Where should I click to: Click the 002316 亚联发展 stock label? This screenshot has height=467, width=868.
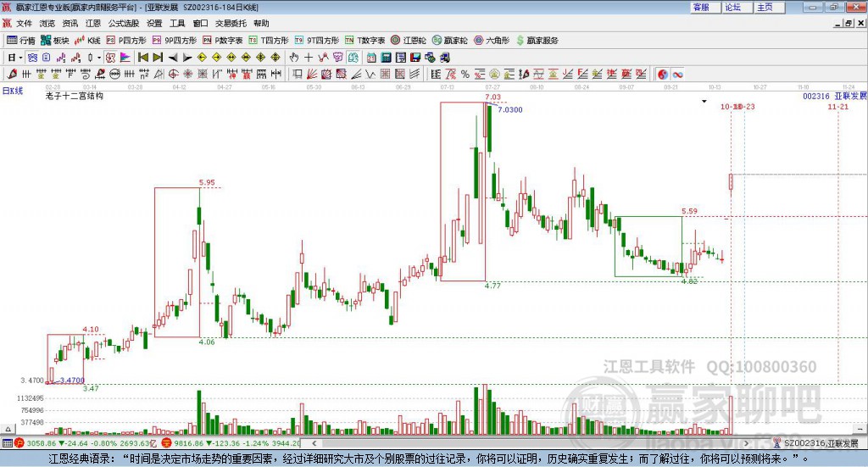tap(835, 97)
